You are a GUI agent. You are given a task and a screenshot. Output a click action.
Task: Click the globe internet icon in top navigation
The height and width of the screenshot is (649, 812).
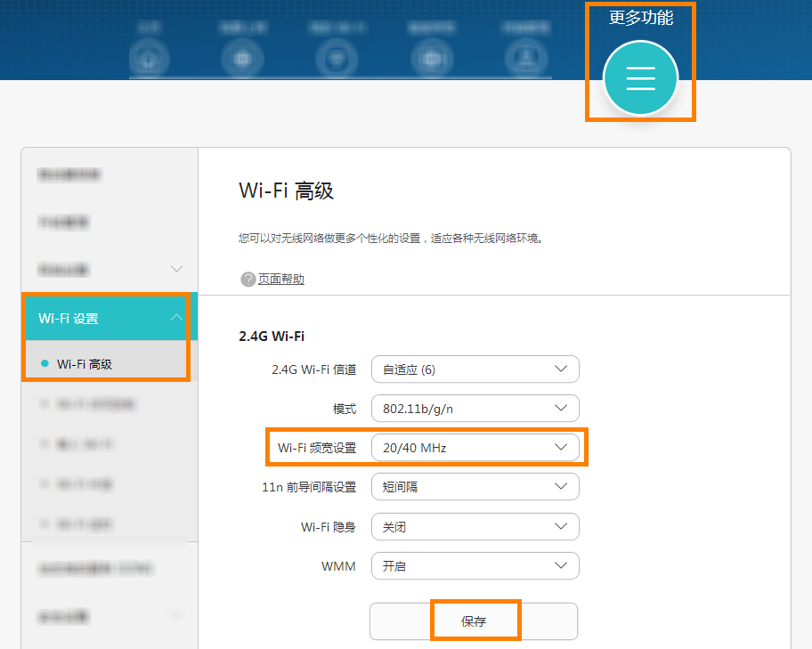click(x=240, y=59)
